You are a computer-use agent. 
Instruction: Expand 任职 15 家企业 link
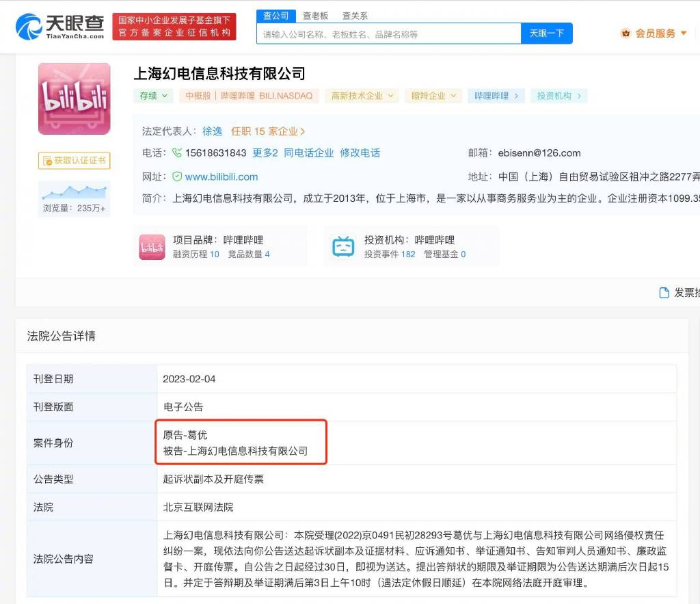click(268, 131)
